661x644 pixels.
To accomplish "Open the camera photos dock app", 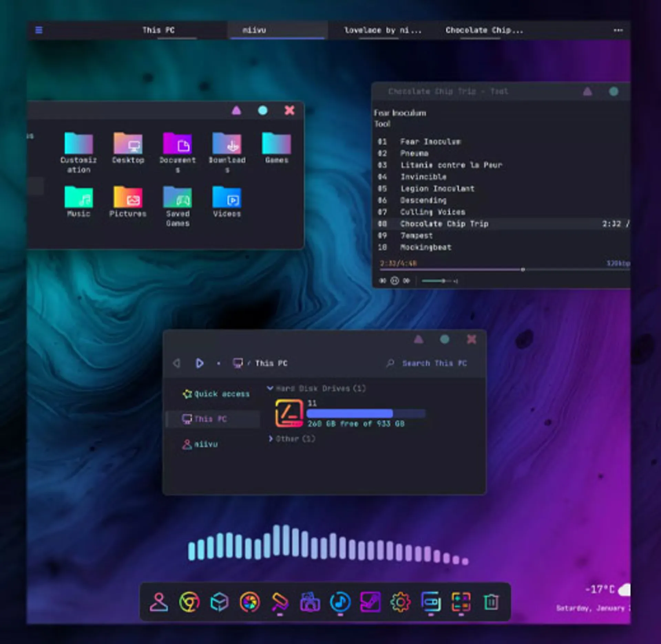I will [310, 602].
